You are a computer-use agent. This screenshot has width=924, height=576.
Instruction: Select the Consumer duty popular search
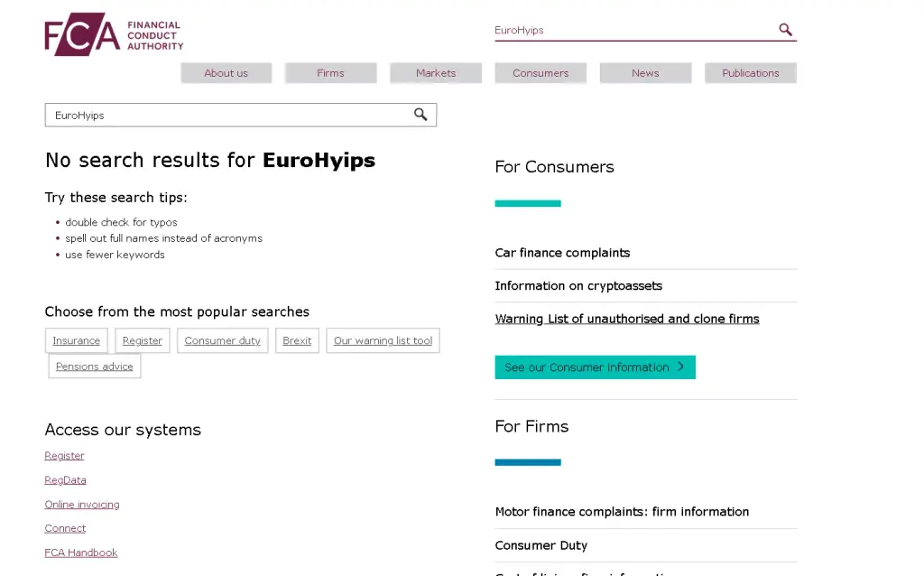(222, 340)
